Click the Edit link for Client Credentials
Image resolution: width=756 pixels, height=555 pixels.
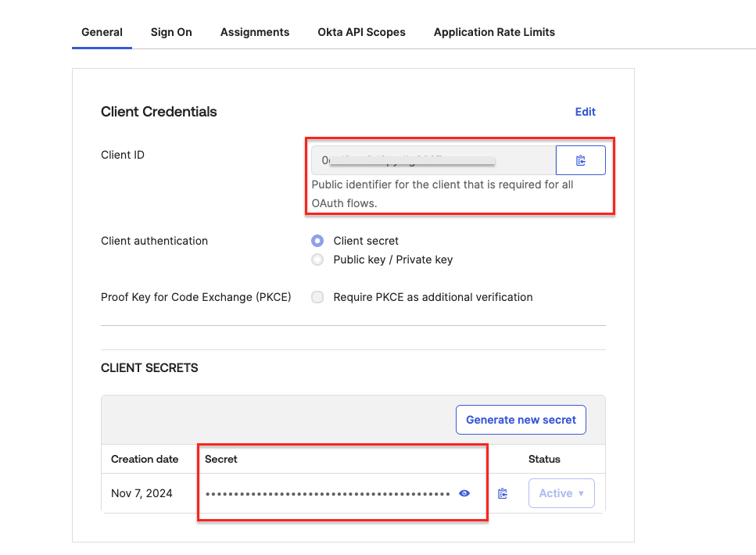585,112
